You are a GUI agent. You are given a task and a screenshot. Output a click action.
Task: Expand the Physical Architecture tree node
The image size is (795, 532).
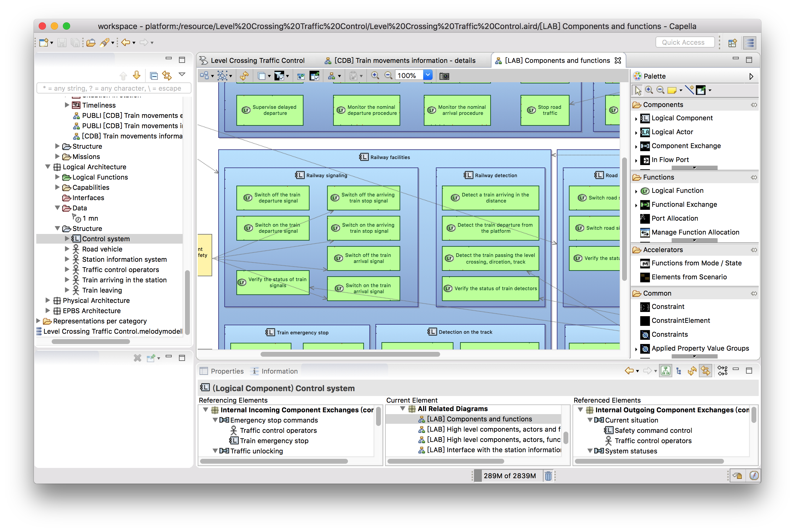(48, 300)
